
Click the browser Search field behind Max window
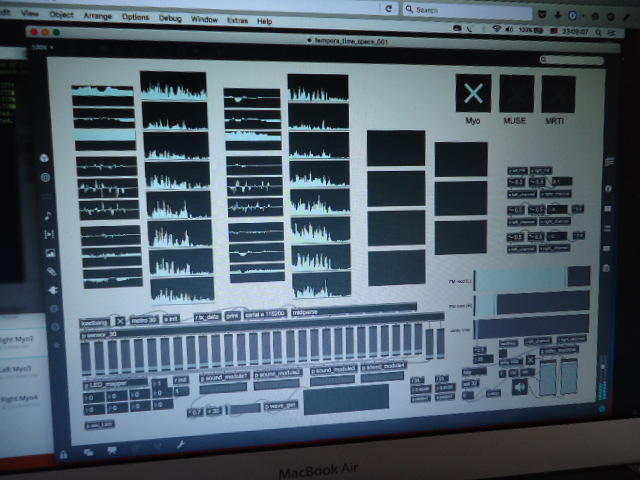[x=467, y=11]
